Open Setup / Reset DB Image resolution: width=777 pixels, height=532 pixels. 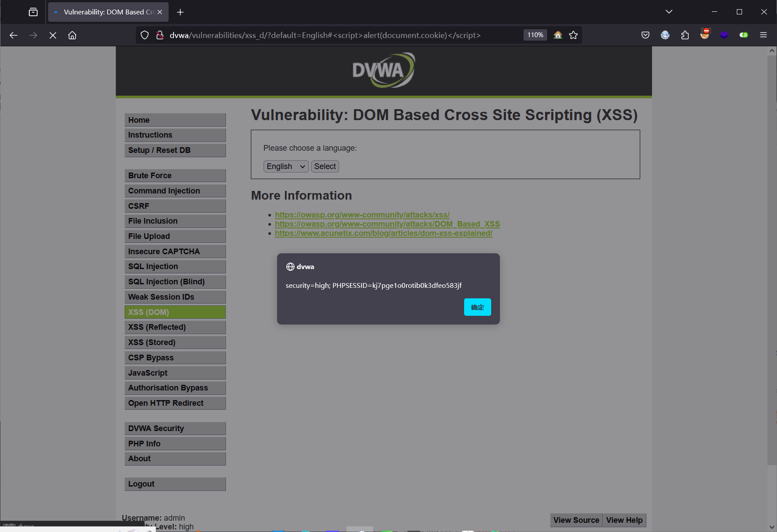coord(175,150)
